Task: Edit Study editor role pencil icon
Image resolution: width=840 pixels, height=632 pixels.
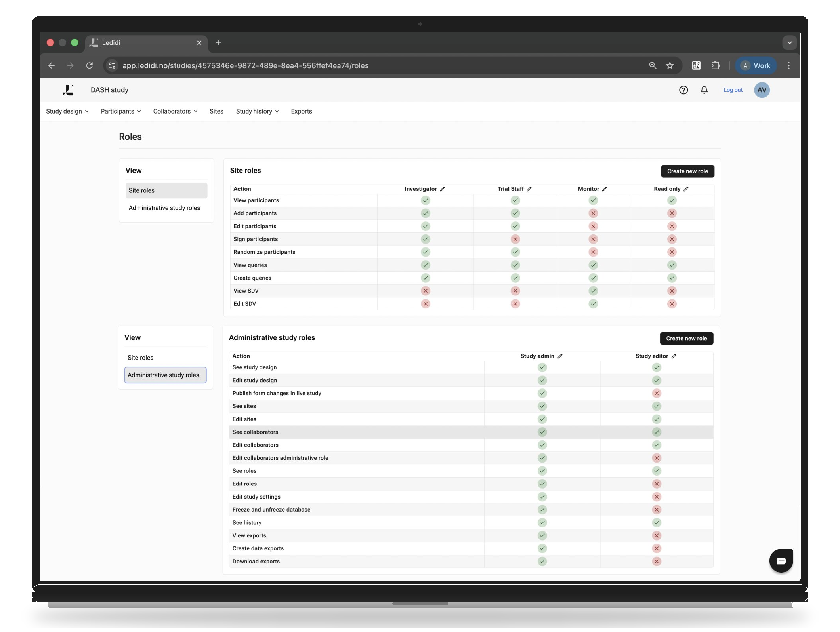Action: point(674,356)
